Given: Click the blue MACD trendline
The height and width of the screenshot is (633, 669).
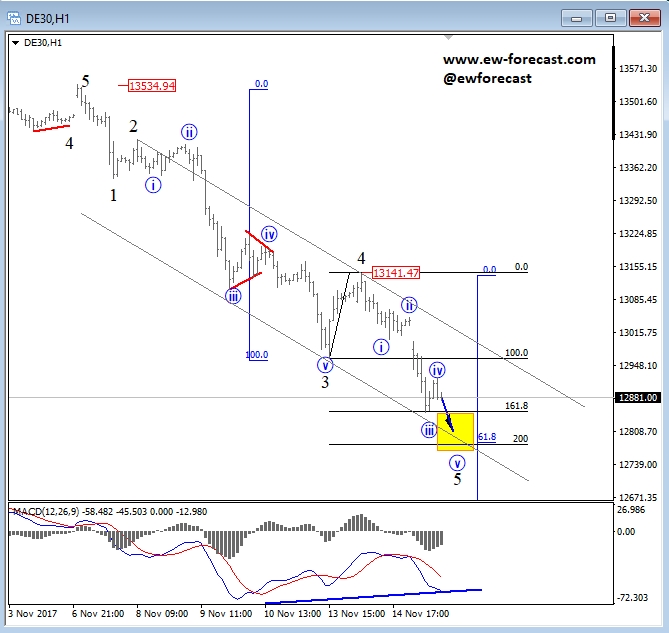Looking at the screenshot, I should tap(373, 596).
